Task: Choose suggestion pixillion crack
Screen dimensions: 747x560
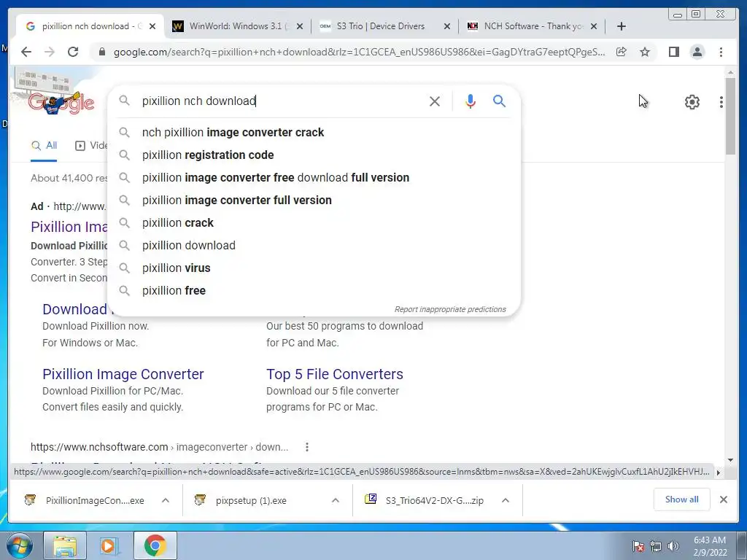Action: [x=314, y=223]
